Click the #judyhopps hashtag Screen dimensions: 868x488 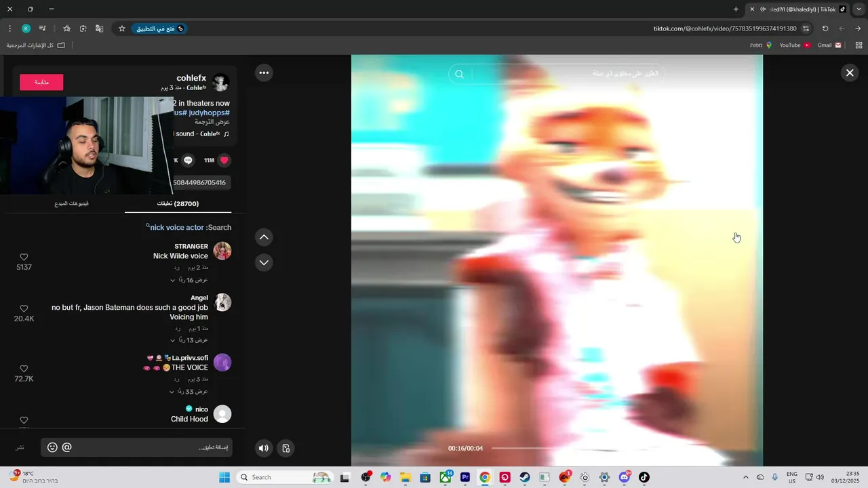208,113
